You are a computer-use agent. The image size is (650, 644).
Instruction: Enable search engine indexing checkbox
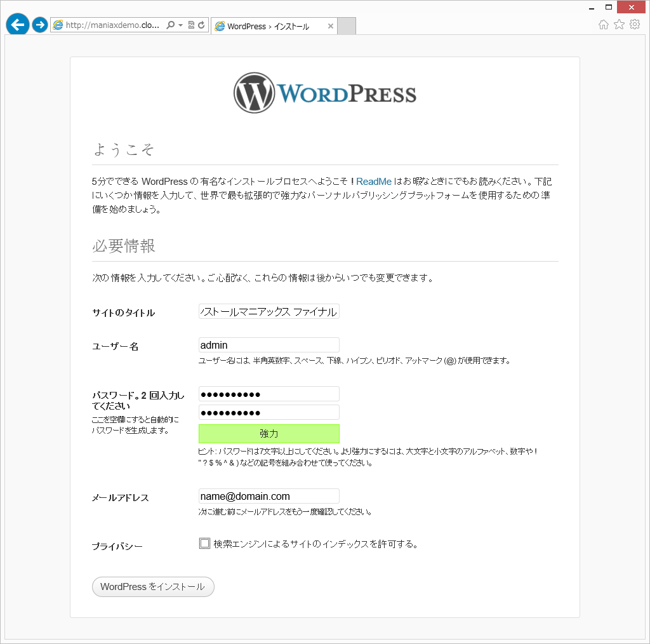pyautogui.click(x=204, y=544)
